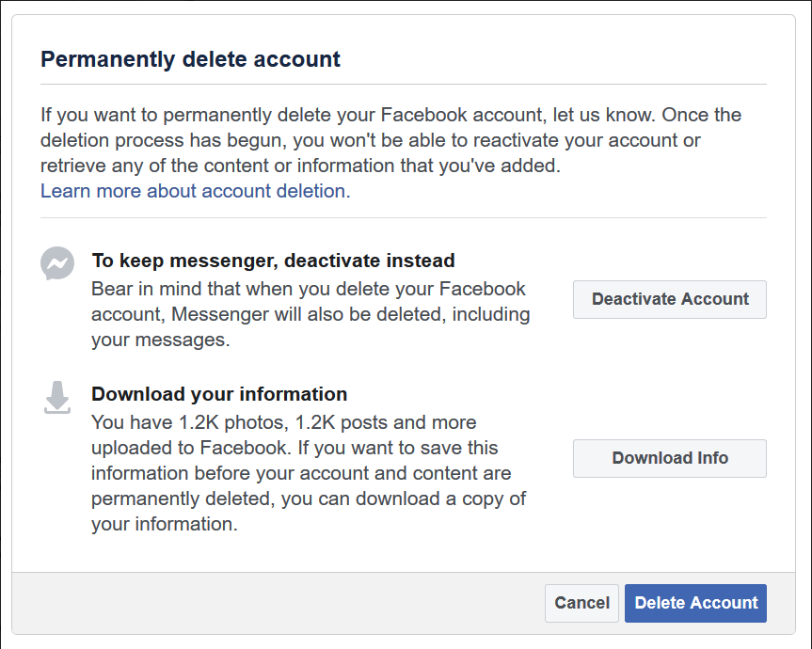Click the To keep messenger, deactivate instead heading
Image resolution: width=812 pixels, height=649 pixels.
tap(273, 261)
